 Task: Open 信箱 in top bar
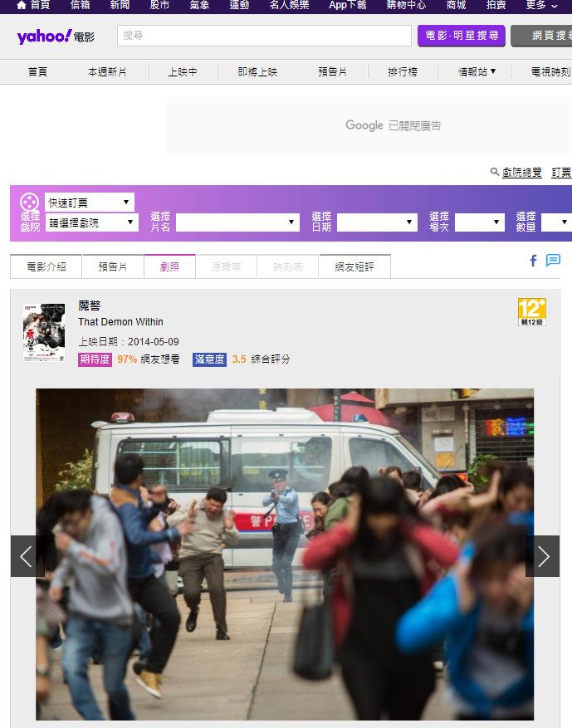pyautogui.click(x=80, y=5)
